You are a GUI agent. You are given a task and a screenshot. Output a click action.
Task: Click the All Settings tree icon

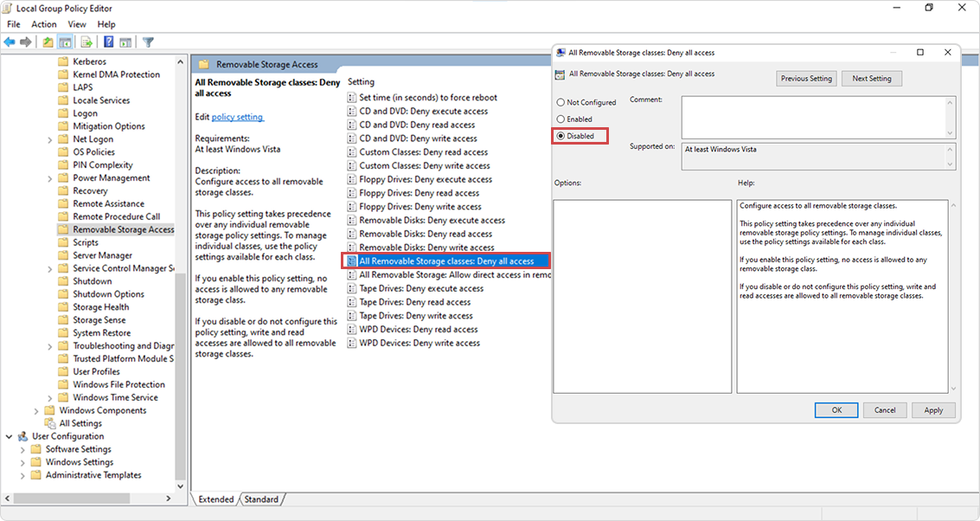(50, 423)
